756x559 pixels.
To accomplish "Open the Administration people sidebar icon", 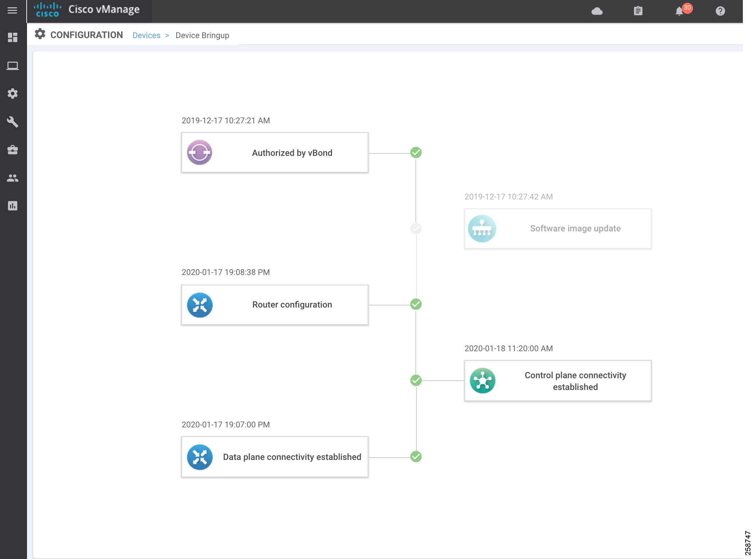I will click(13, 178).
